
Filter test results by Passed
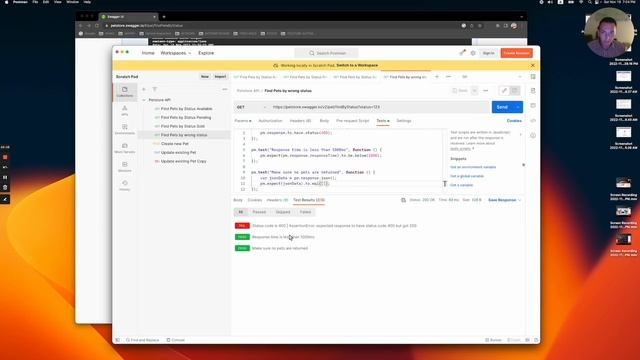coord(259,212)
